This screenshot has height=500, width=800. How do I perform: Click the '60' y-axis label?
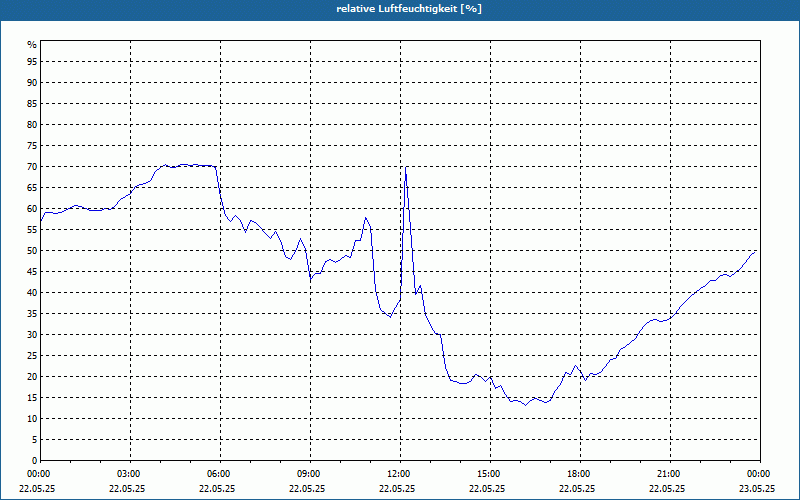point(32,209)
